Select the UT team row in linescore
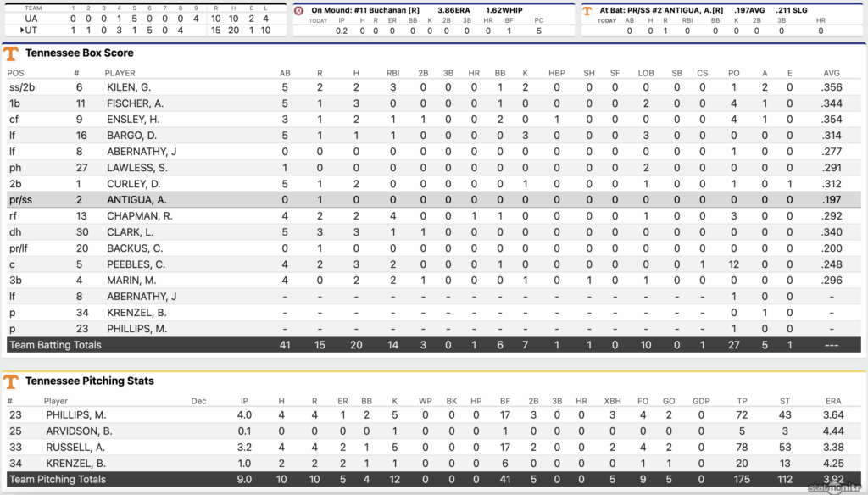The height and width of the screenshot is (495, 868). (x=31, y=30)
